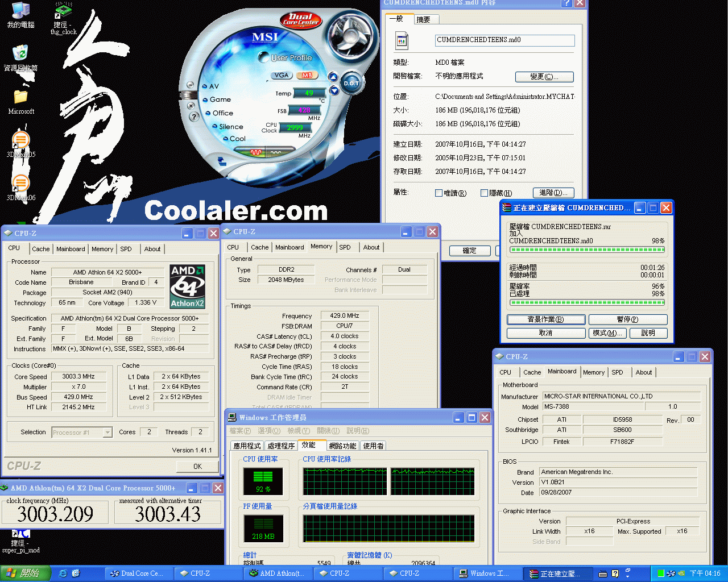Switch Dual Core Center to MB view
The width and height of the screenshot is (728, 582).
click(x=307, y=75)
